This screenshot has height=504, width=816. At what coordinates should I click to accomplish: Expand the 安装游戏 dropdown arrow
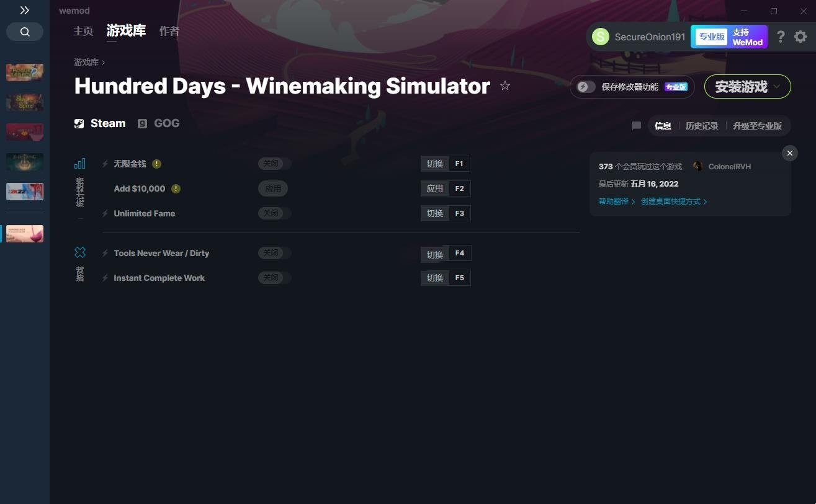777,87
